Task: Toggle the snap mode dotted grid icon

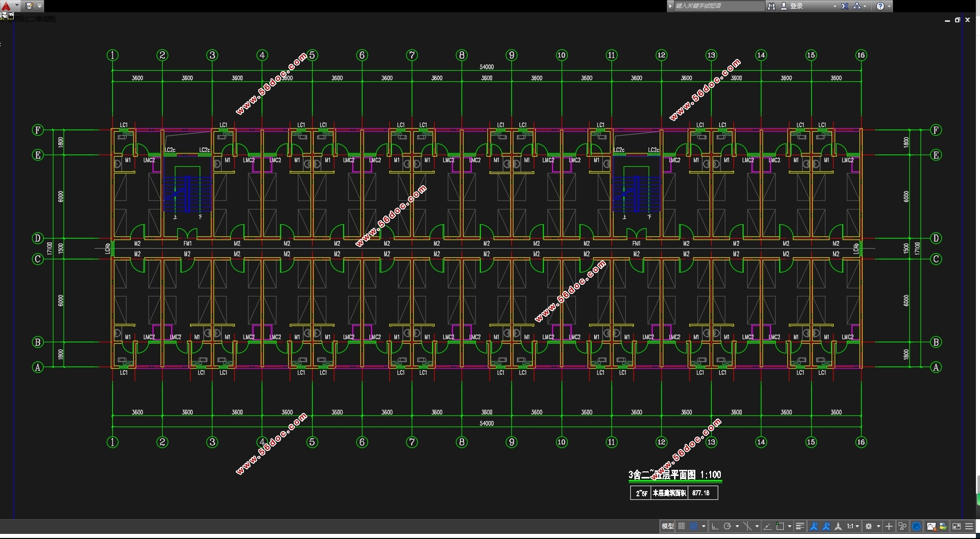Action: click(693, 526)
